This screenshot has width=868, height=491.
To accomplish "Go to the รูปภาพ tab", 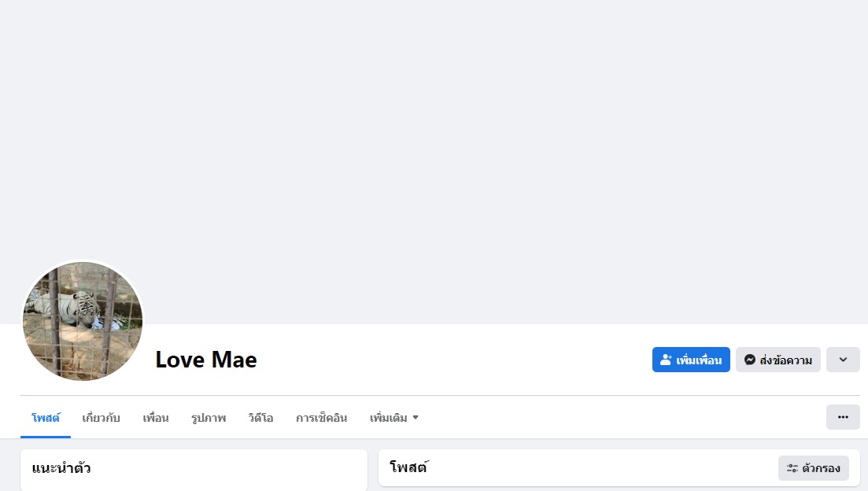I will tap(209, 418).
